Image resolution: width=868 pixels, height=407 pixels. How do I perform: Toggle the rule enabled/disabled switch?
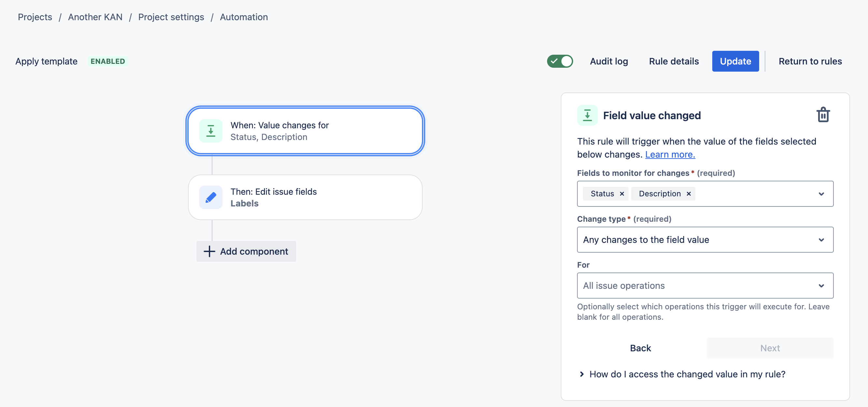point(561,62)
